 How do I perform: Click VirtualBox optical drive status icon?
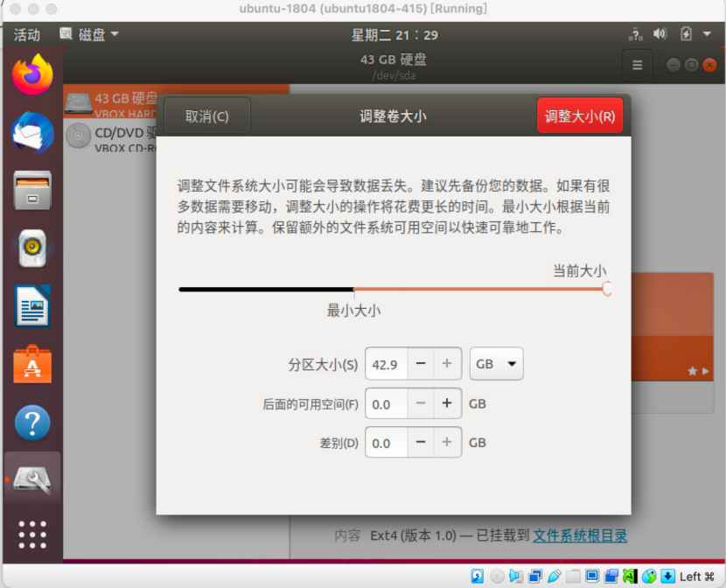click(497, 576)
